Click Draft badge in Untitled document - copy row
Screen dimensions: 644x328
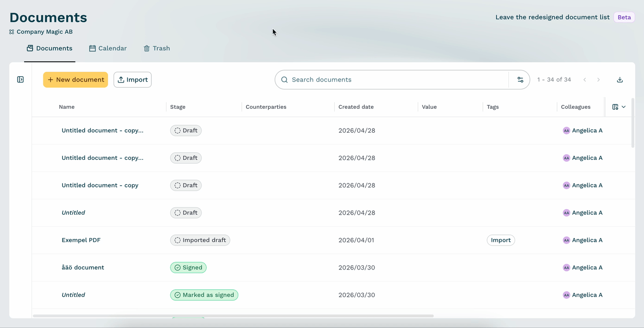186,185
